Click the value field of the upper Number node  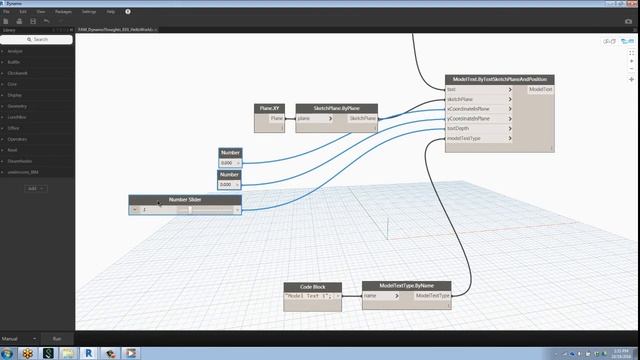point(228,163)
